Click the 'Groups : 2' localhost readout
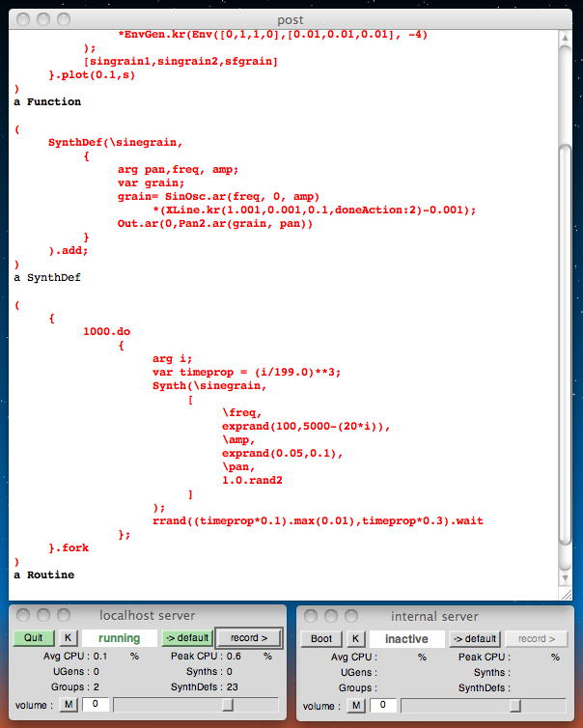Viewport: 583px width, 728px height. pos(75,686)
